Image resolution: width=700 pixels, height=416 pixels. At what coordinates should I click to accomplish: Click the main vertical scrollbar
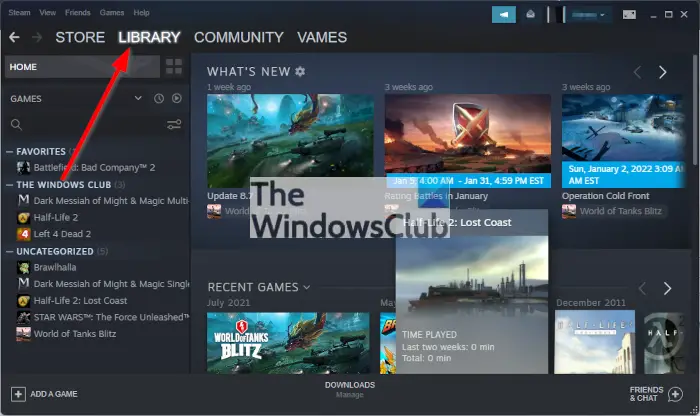coord(696,109)
